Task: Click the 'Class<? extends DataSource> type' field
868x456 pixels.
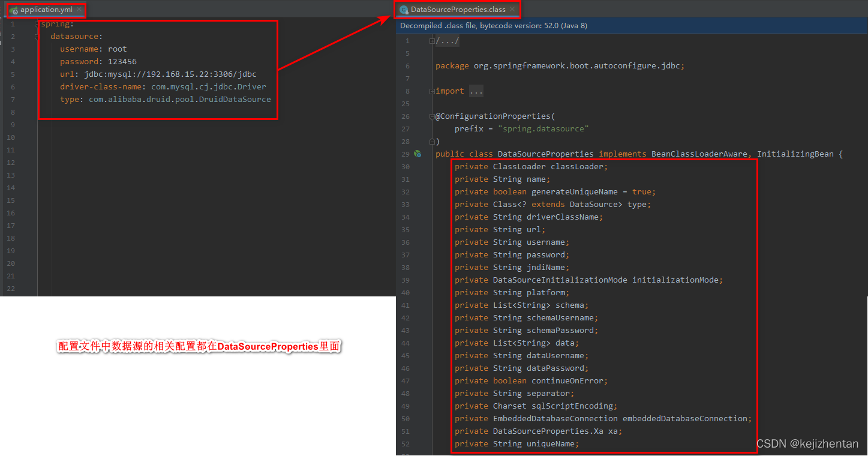Action: click(552, 205)
